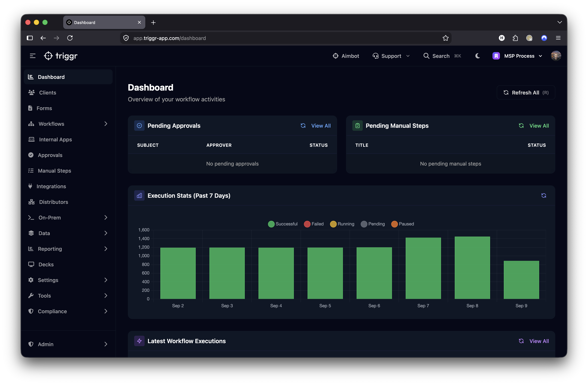Viewport: 588px width, 385px height.
Task: Expand Compliance chevron in sidebar
Action: tap(106, 311)
